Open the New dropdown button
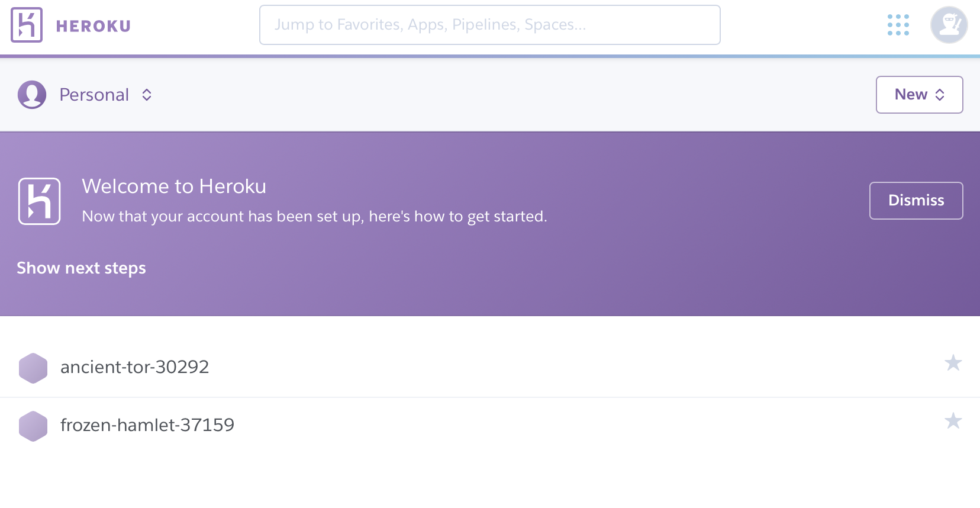Image resolution: width=980 pixels, height=508 pixels. (x=919, y=95)
